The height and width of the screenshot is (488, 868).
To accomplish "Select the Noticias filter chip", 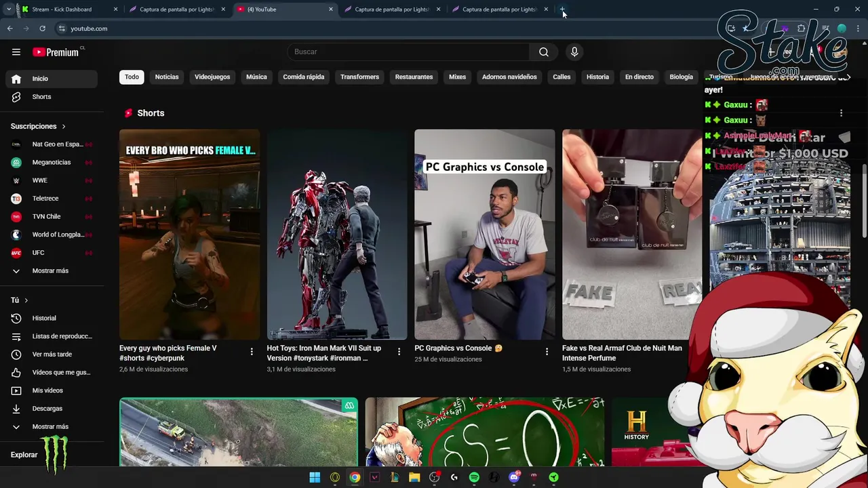I will pyautogui.click(x=167, y=77).
